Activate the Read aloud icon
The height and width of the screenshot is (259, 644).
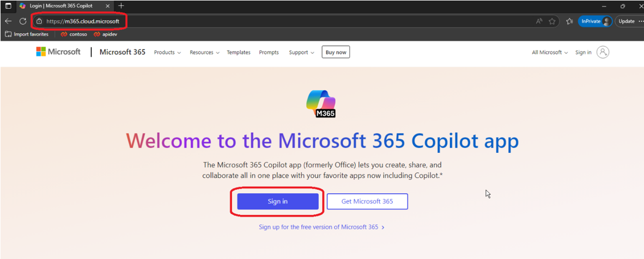click(539, 21)
